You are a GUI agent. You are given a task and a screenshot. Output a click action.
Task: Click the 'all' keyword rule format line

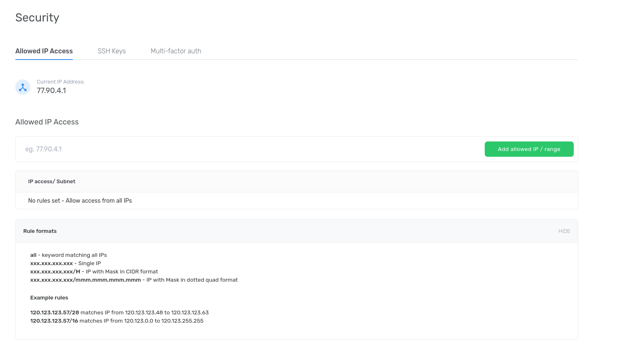(68, 255)
